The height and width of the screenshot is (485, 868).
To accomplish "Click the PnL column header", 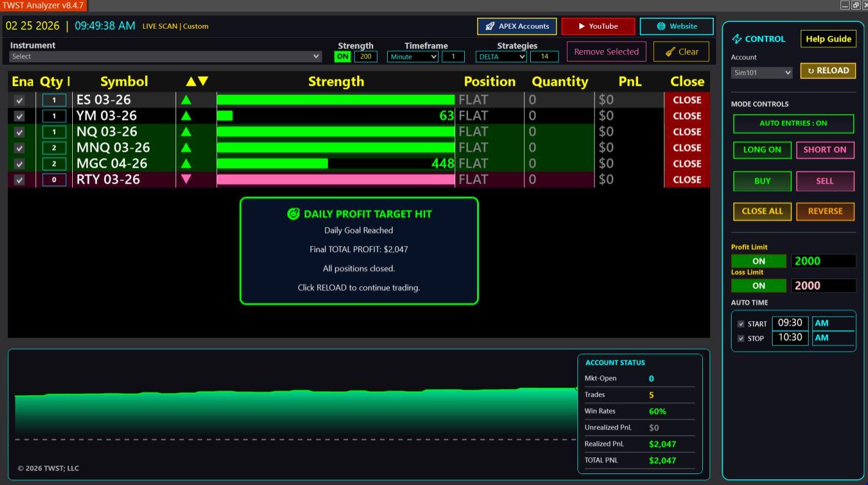I will (x=629, y=81).
